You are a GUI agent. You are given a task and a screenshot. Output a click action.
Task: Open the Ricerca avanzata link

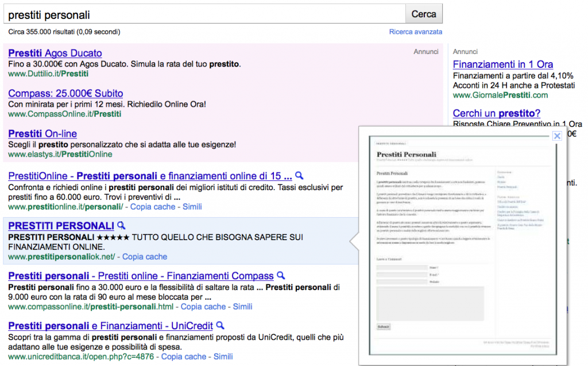click(416, 32)
